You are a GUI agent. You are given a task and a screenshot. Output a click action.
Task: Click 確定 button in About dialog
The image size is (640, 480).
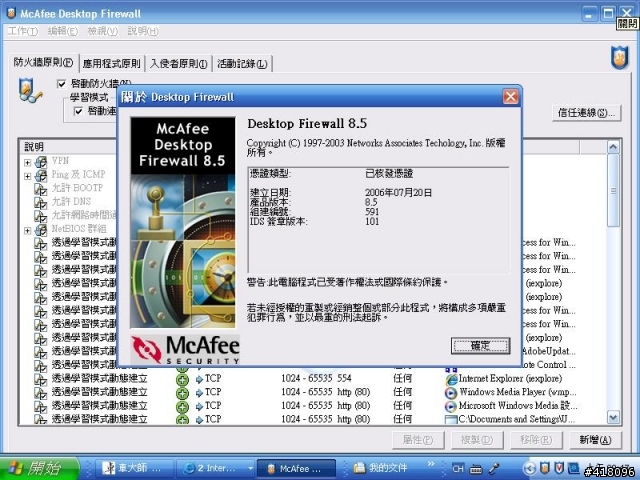point(480,346)
